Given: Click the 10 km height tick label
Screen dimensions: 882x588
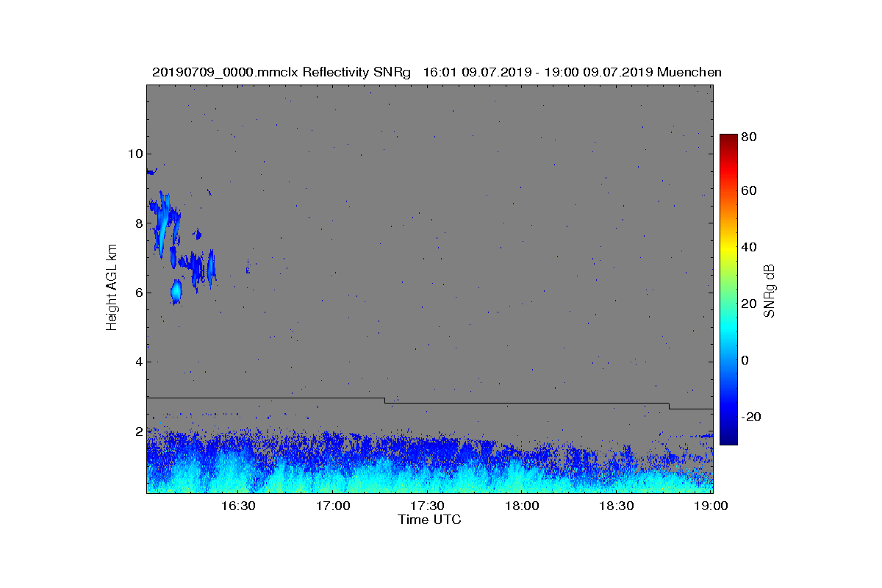Looking at the screenshot, I should [x=134, y=154].
